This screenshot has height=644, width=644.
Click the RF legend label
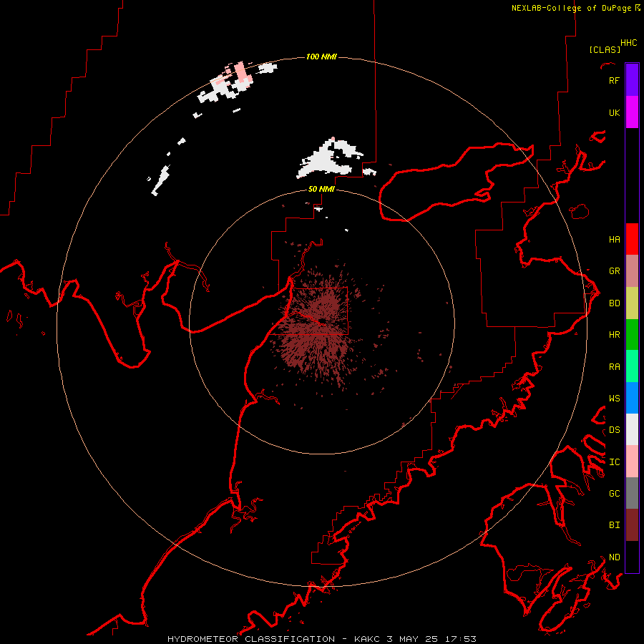click(614, 80)
